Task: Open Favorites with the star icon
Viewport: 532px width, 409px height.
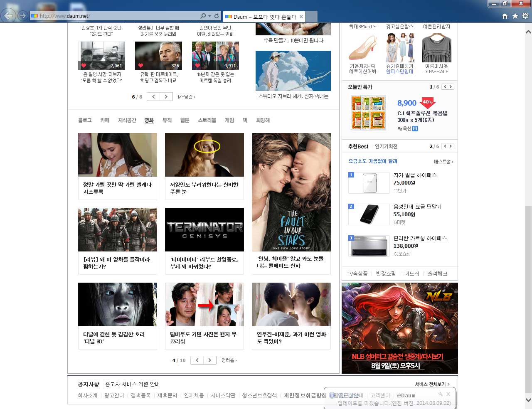Action: pos(515,16)
